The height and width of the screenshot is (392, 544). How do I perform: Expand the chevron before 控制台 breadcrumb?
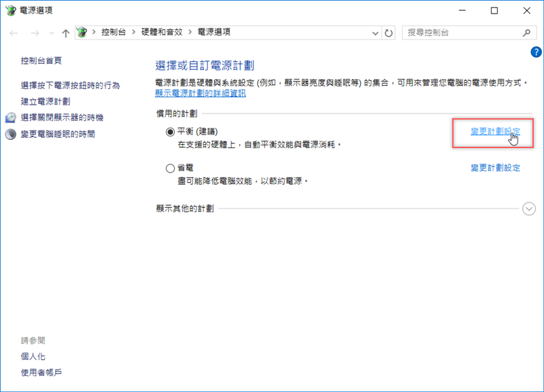click(x=94, y=32)
